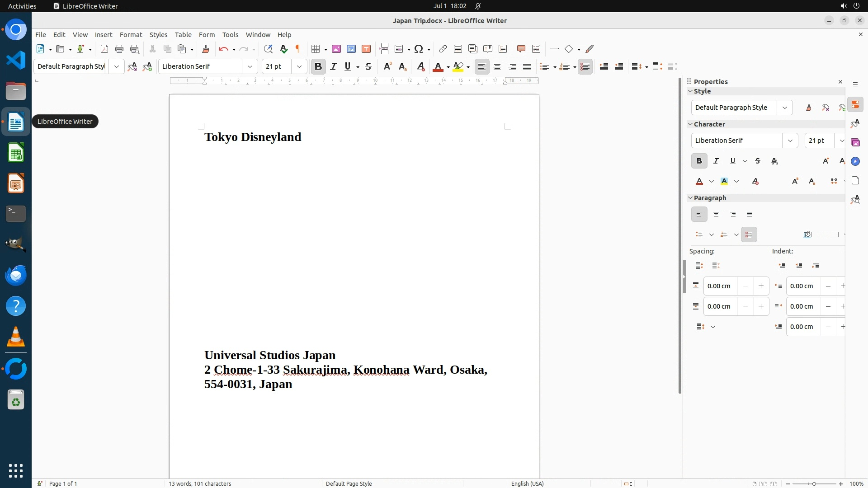The width and height of the screenshot is (868, 488).
Task: Increase above paragraph spacing with plus button
Action: coord(761,286)
